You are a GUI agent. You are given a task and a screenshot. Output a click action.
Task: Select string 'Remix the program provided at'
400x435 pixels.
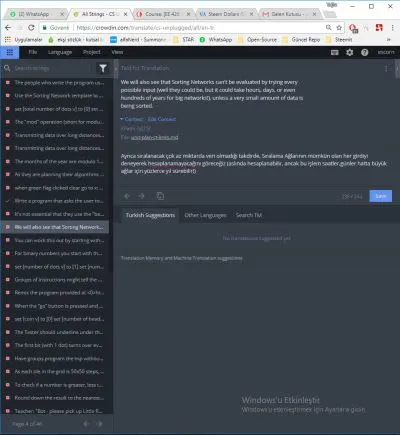56,293
